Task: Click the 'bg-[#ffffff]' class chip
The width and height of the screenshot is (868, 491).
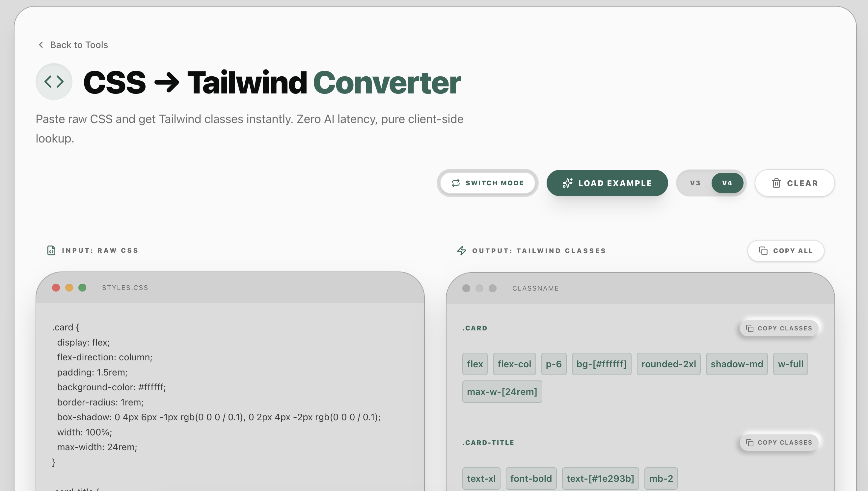Action: (602, 364)
